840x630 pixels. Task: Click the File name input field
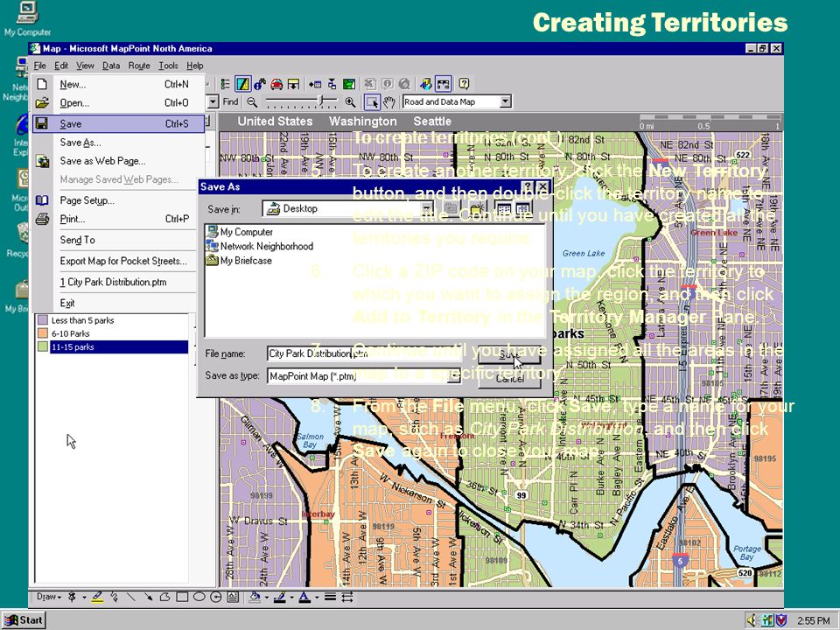click(364, 353)
